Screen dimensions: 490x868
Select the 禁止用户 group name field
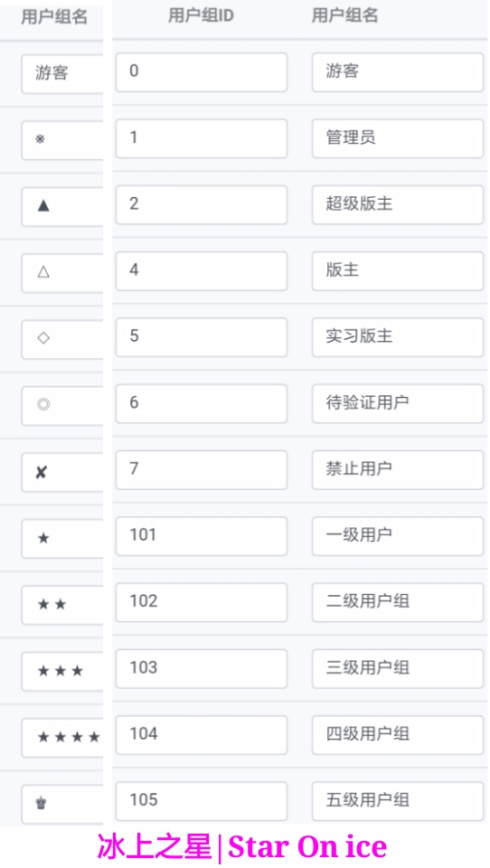(398, 470)
